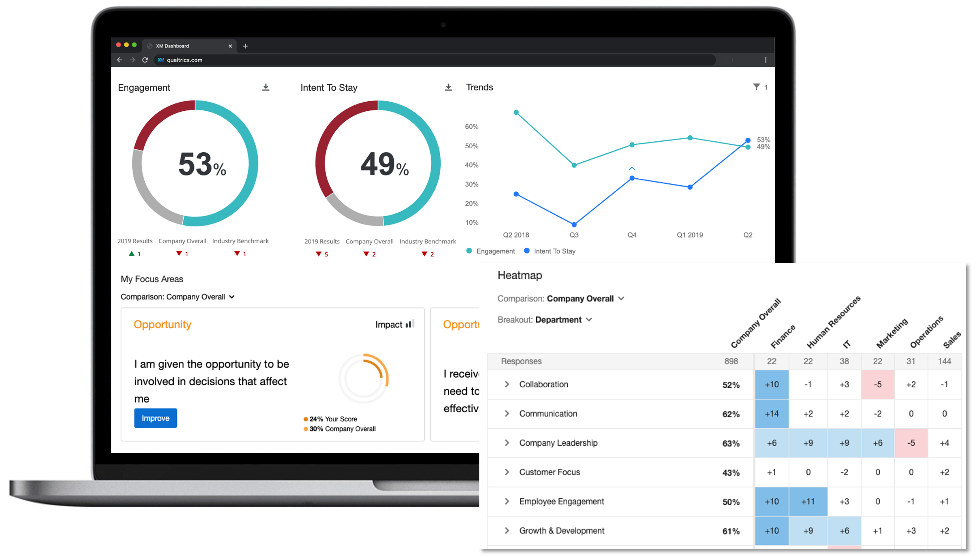Image resolution: width=980 pixels, height=557 pixels.
Task: Click the IT column header
Action: point(846,344)
